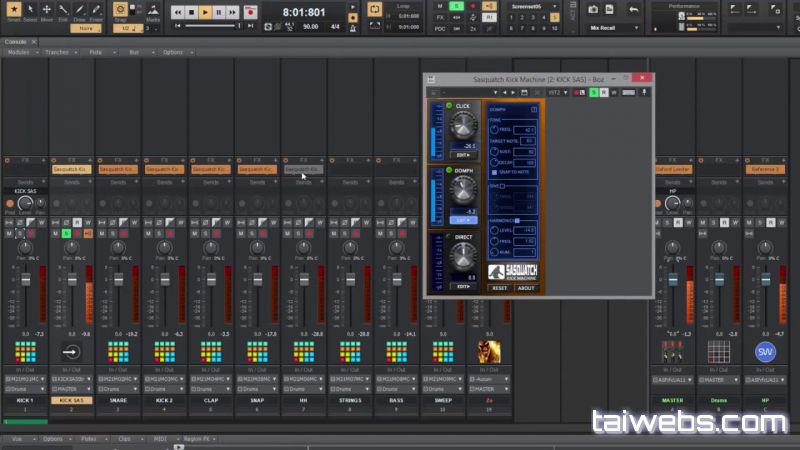Open the Modules menu in Console
The image size is (800, 450).
click(x=18, y=51)
